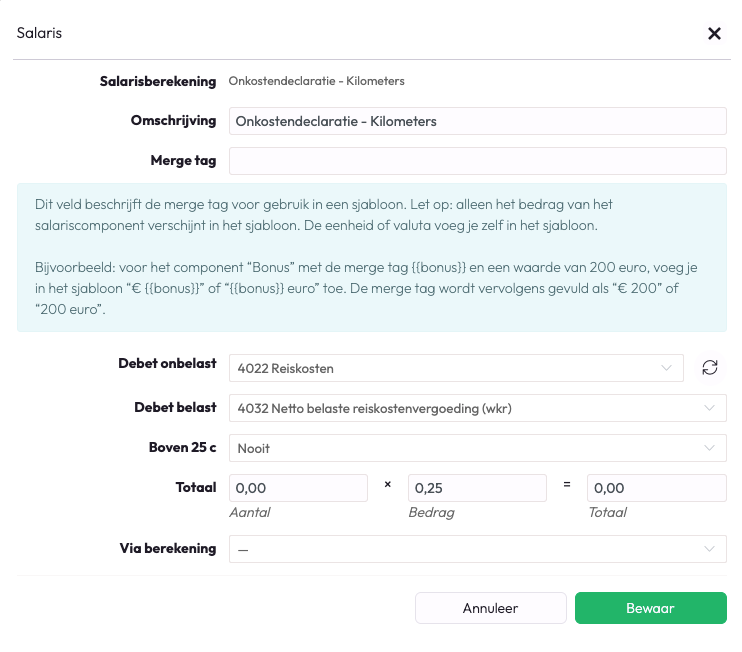Click the blue merge tag info box

[371, 257]
